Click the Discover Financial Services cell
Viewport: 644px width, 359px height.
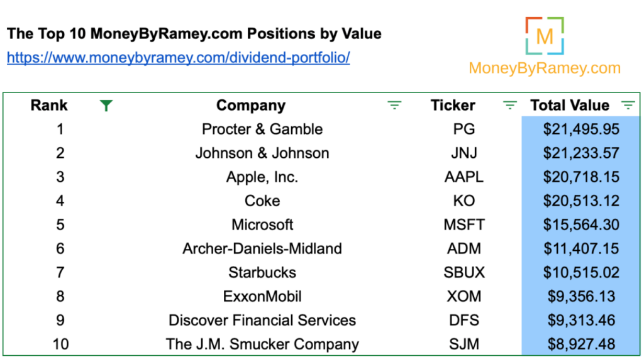pyautogui.click(x=262, y=320)
